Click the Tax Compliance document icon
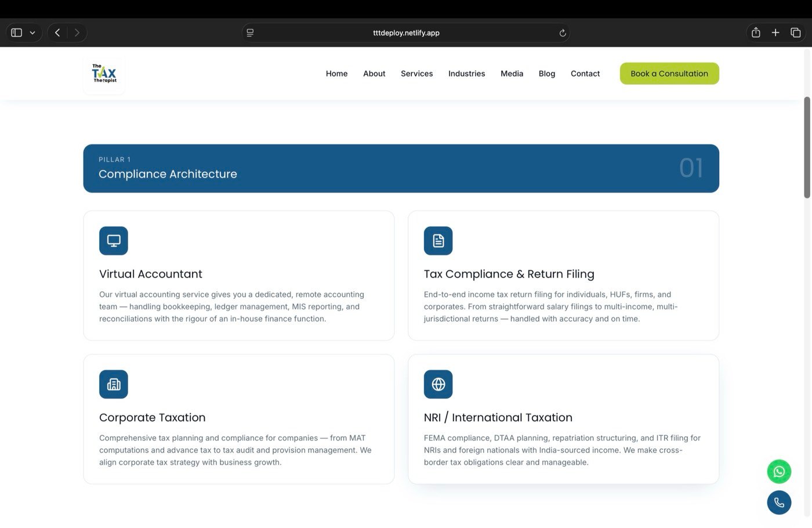This screenshot has width=812, height=528. click(x=438, y=241)
